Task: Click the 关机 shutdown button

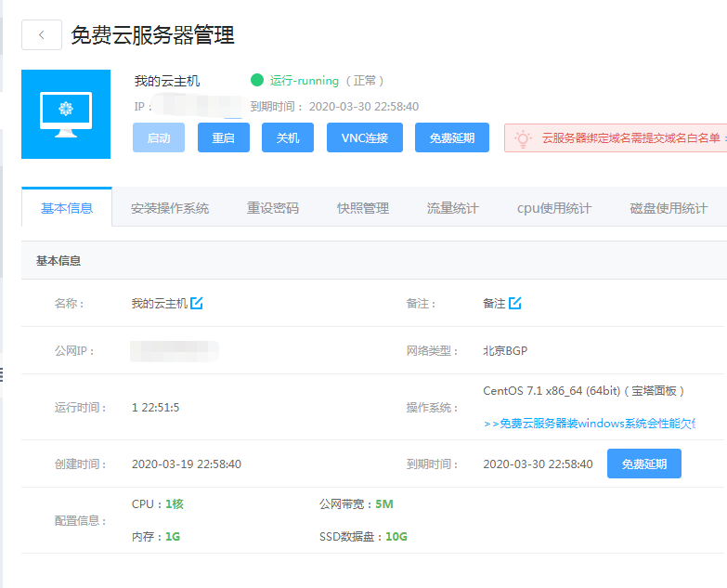Action: 288,137
